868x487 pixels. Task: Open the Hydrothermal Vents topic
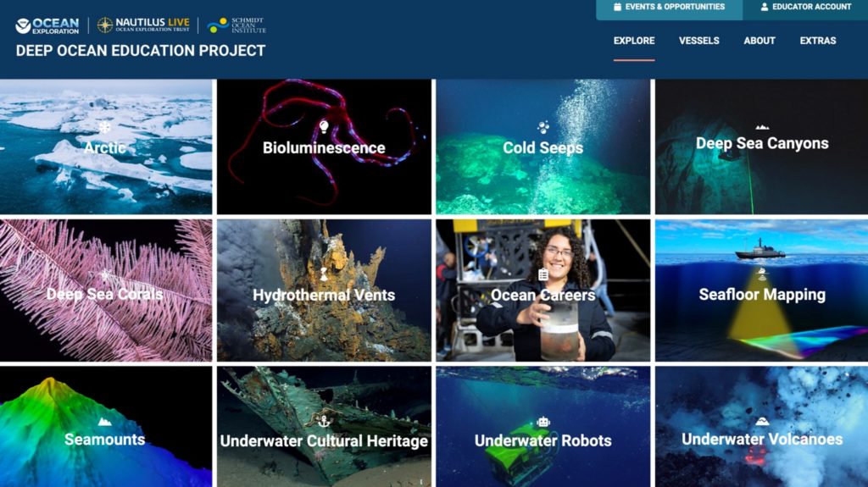324,291
